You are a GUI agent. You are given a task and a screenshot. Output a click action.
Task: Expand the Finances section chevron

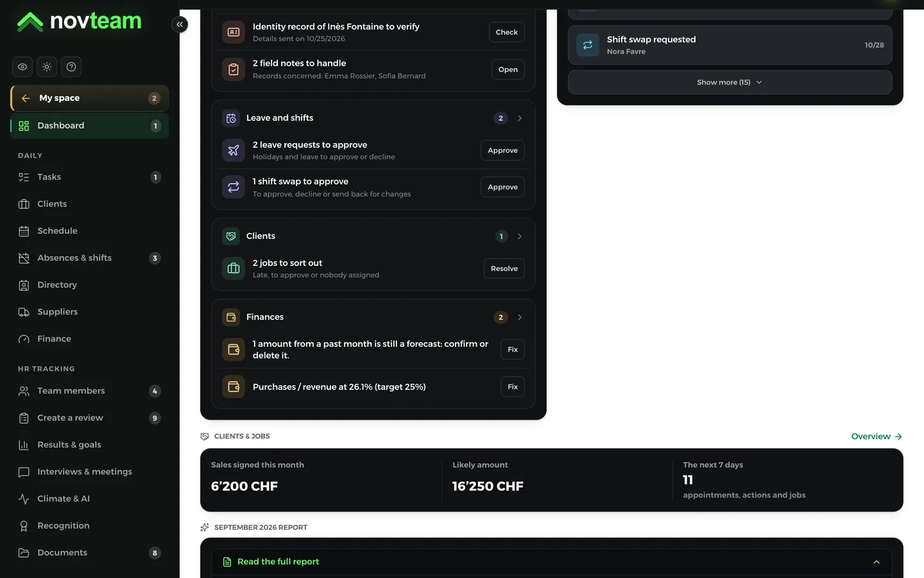pos(520,317)
